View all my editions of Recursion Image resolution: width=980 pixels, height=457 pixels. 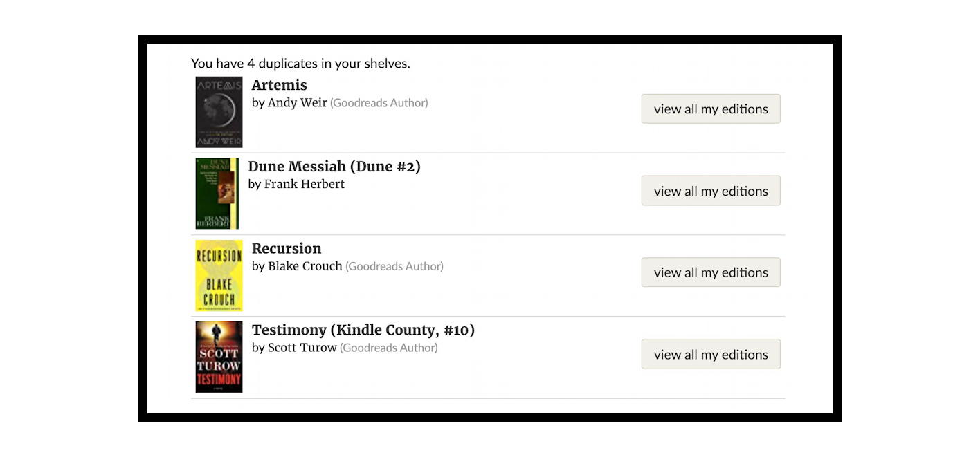(711, 272)
